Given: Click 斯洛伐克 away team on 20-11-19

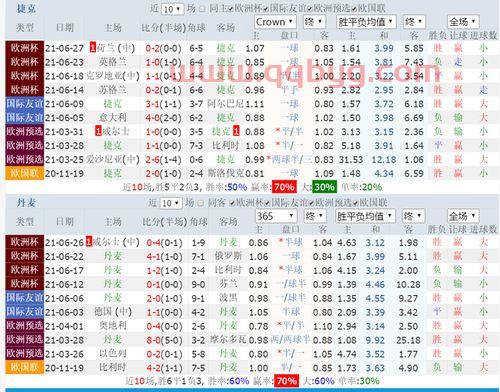Looking at the screenshot, I should pyautogui.click(x=226, y=173).
